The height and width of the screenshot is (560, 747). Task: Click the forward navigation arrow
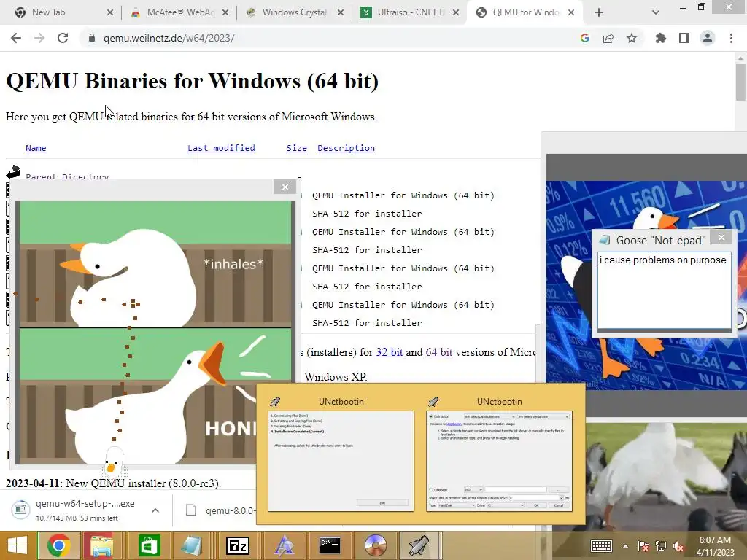pos(39,38)
